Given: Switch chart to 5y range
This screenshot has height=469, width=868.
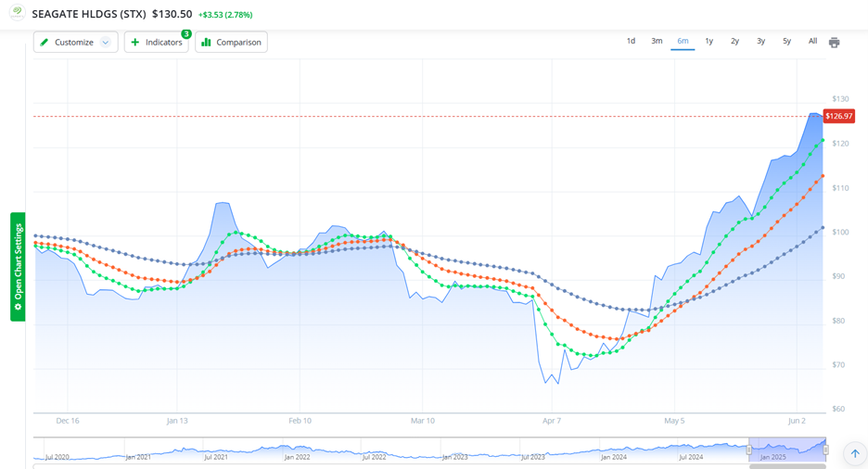Looking at the screenshot, I should (786, 41).
